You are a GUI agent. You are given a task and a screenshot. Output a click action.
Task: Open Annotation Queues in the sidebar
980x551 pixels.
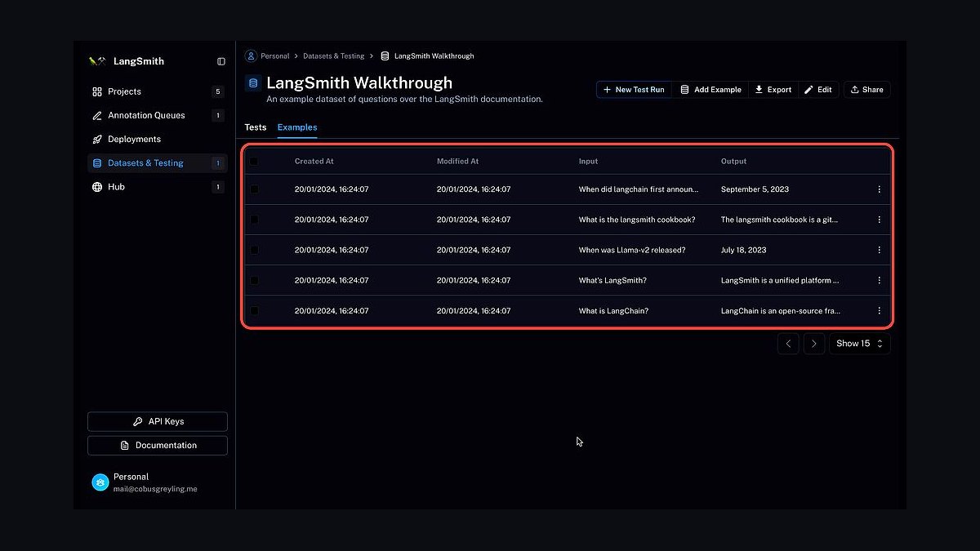pyautogui.click(x=157, y=115)
